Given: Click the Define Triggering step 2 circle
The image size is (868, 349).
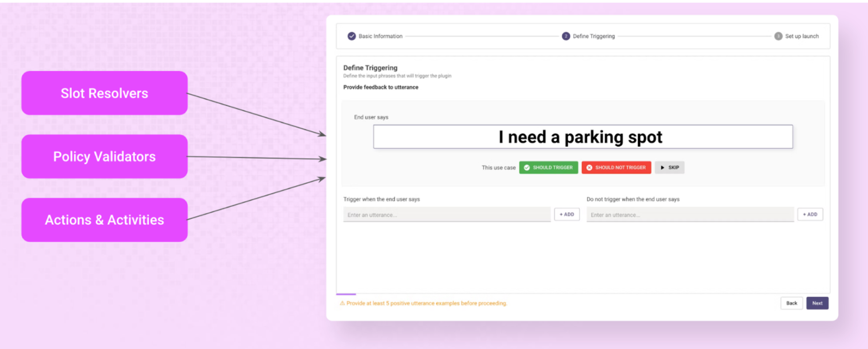Looking at the screenshot, I should tap(565, 36).
